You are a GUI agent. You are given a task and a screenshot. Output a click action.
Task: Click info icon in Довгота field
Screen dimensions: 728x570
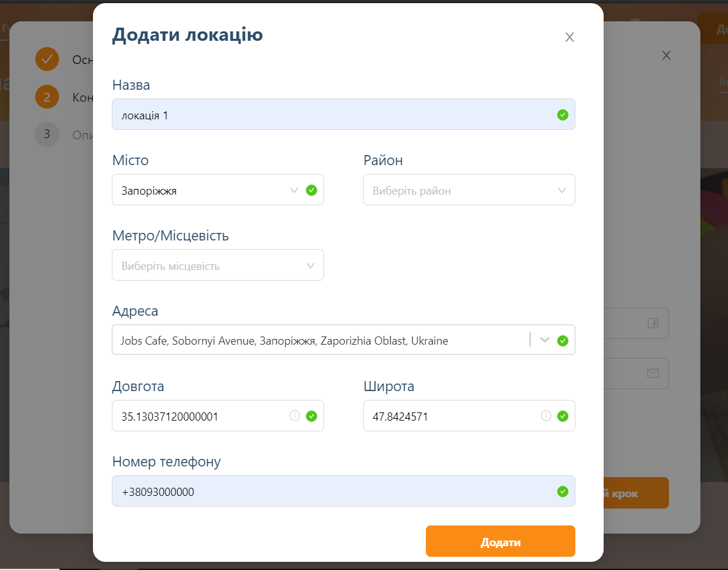coord(295,416)
